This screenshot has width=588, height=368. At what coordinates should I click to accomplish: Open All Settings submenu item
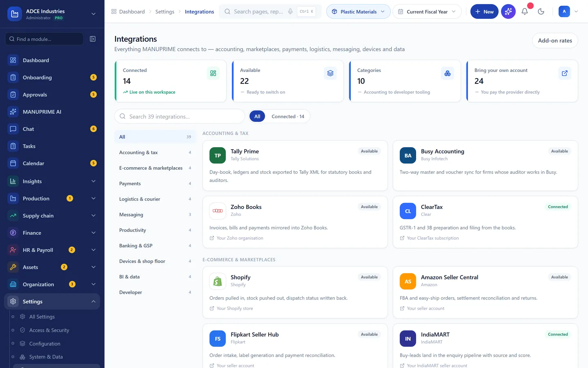tap(42, 316)
